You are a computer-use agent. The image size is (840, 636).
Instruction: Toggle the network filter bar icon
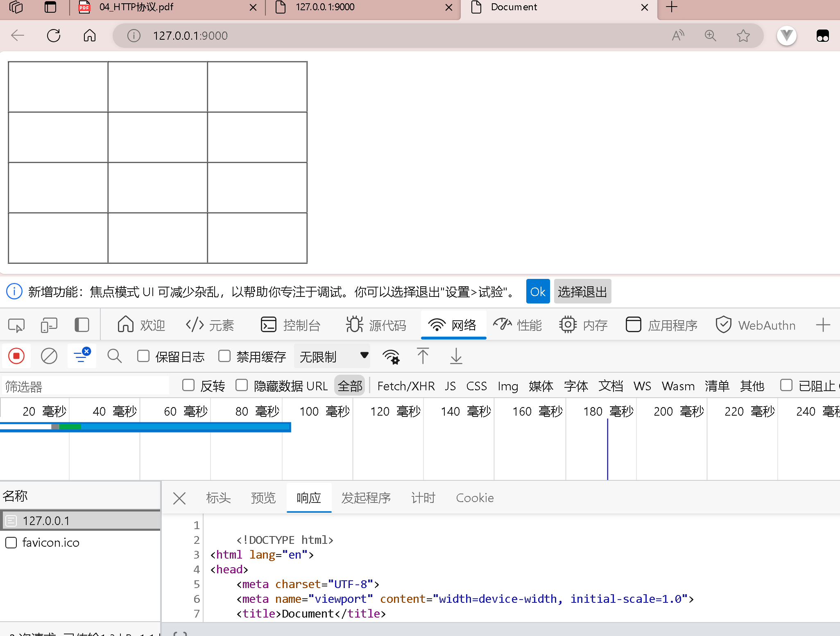click(x=82, y=356)
